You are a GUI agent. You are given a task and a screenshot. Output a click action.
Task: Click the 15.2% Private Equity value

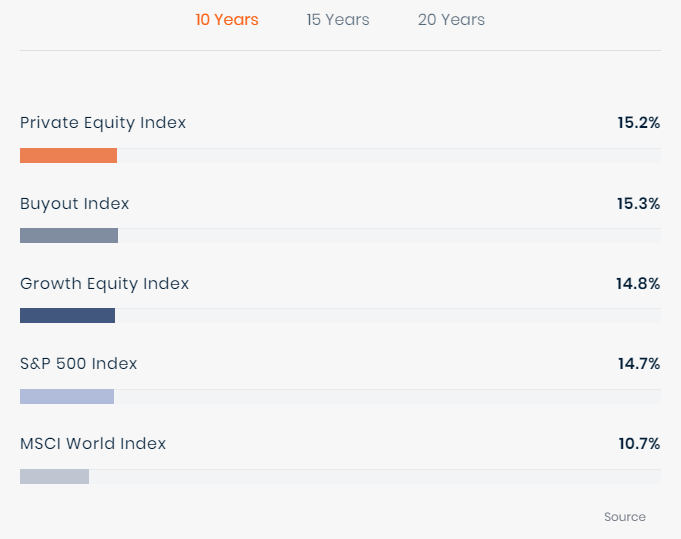tap(638, 123)
